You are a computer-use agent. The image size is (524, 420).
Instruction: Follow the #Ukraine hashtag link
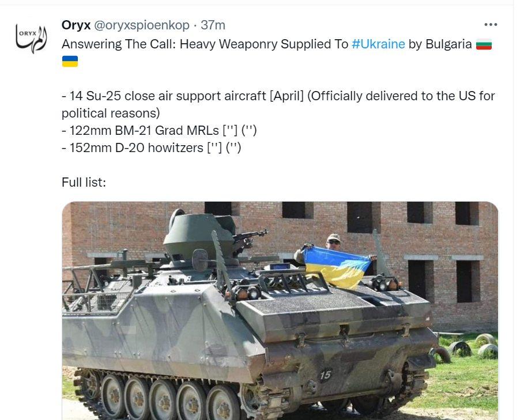(x=378, y=44)
